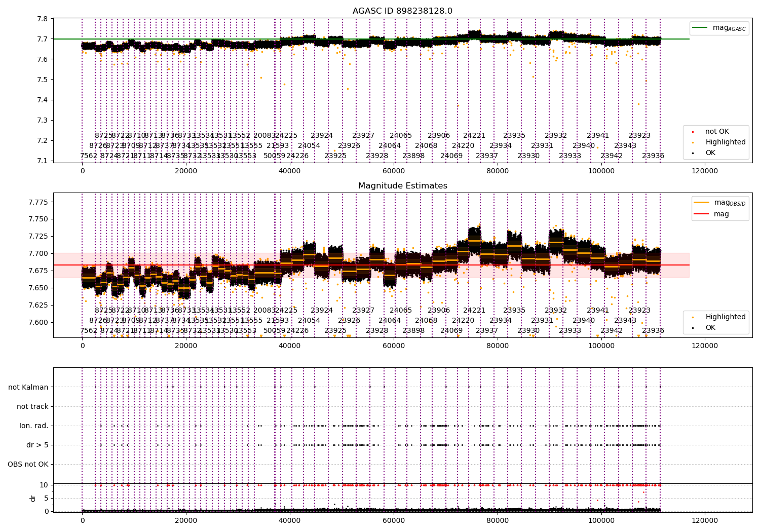Click obsid label 23936 in the top panel
Screen dimensions: 760x532
[x=653, y=156]
